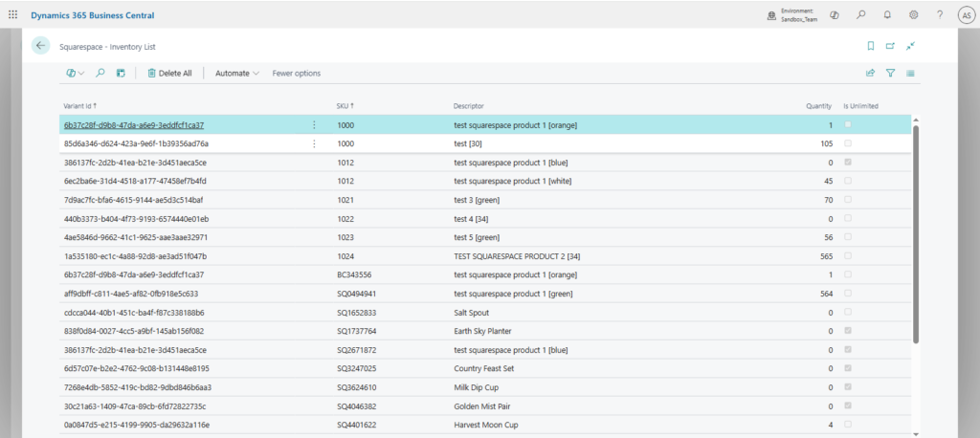The height and width of the screenshot is (438, 980).
Task: Collapse the page with the shrink icon
Action: [x=910, y=46]
